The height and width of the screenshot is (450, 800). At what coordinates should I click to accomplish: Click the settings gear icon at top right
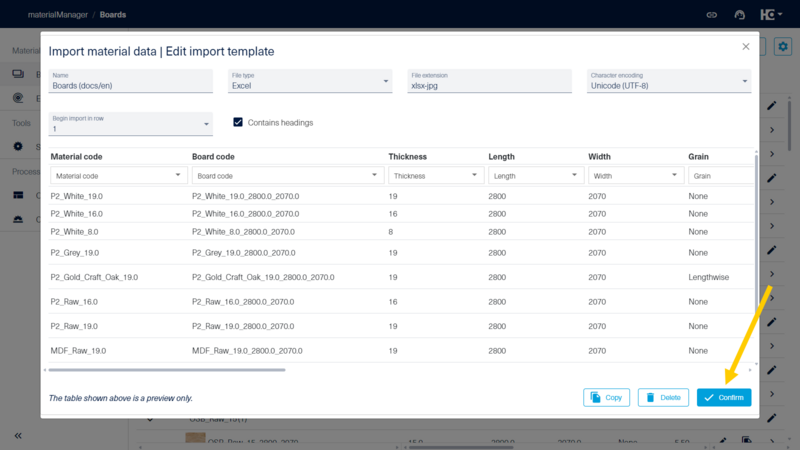(x=783, y=47)
